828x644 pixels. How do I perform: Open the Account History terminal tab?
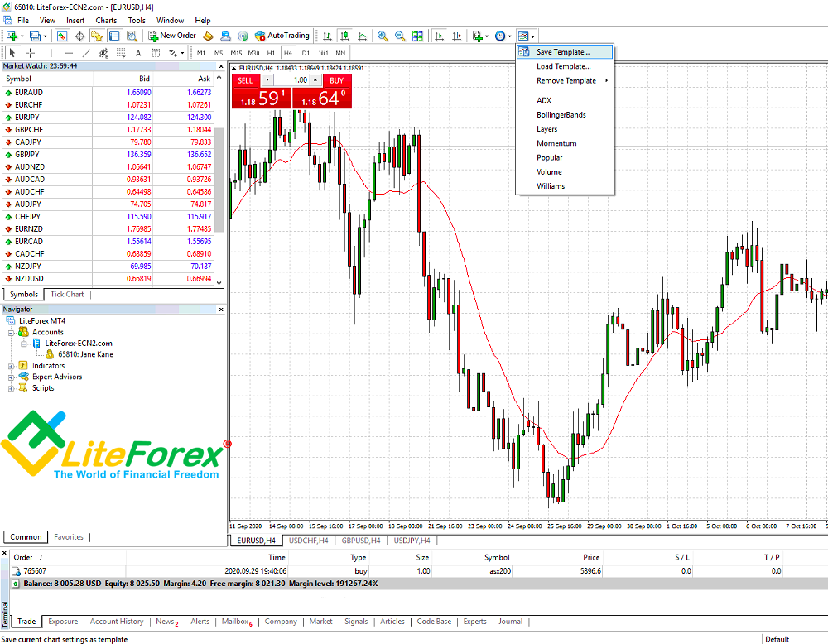[117, 622]
